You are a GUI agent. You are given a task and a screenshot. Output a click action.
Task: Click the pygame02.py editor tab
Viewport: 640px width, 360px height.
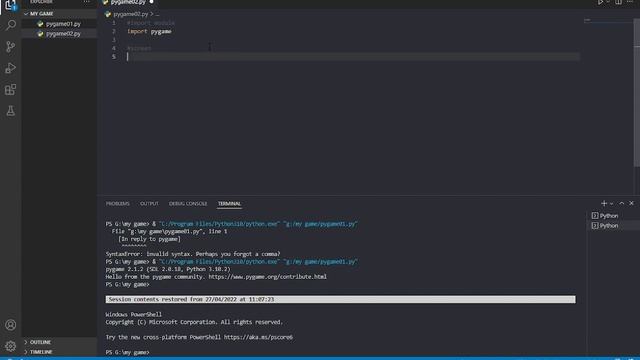pyautogui.click(x=128, y=2)
